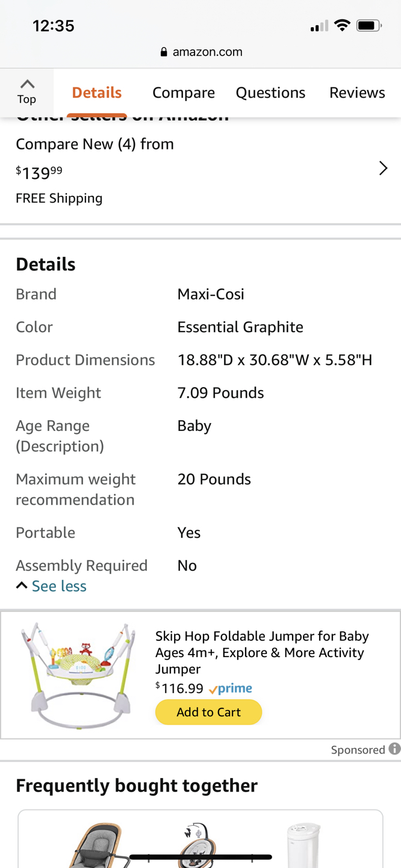401x868 pixels.
Task: Select the Reviews tab
Action: [357, 93]
